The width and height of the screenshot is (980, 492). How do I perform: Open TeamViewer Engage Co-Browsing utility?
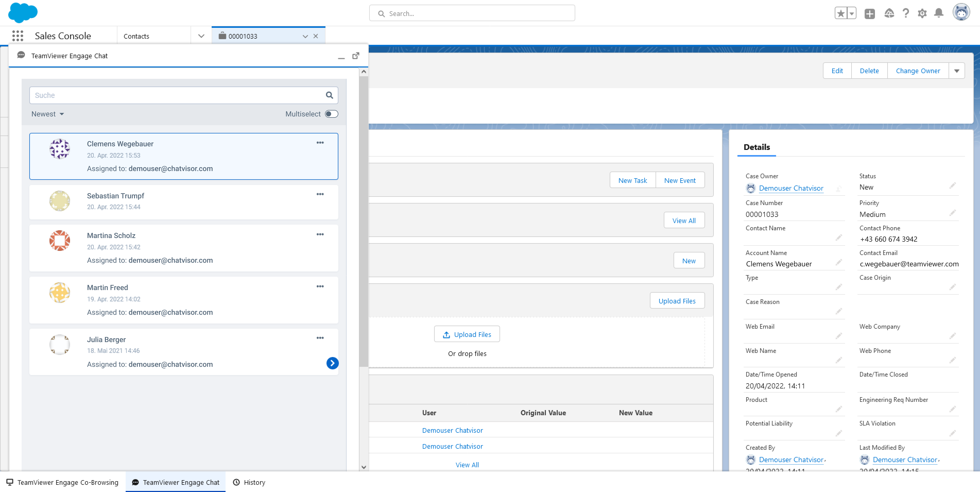pos(62,482)
